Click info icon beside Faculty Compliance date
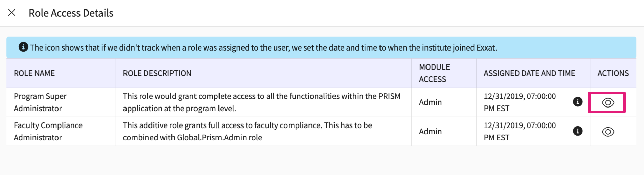644x175 pixels. click(577, 131)
